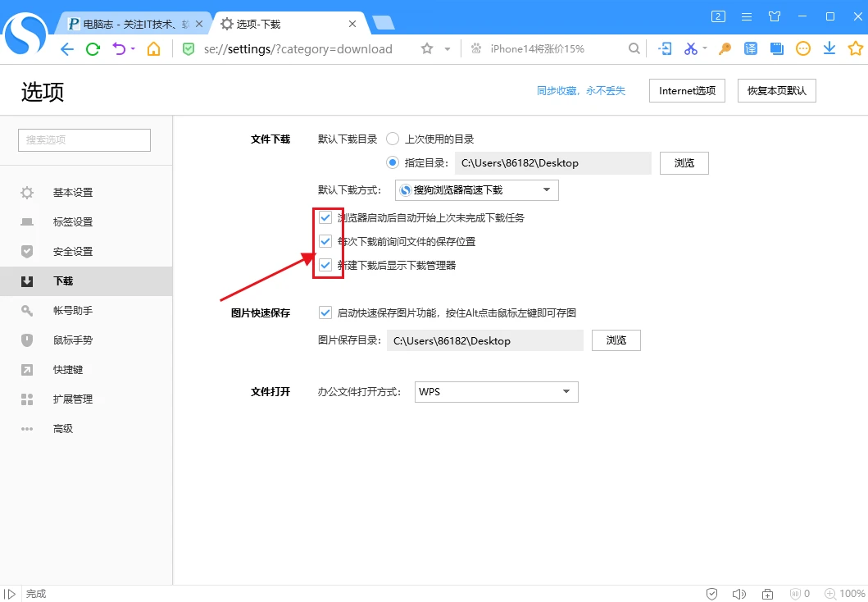Open the hamburger main menu
The height and width of the screenshot is (602, 868).
pyautogui.click(x=747, y=16)
